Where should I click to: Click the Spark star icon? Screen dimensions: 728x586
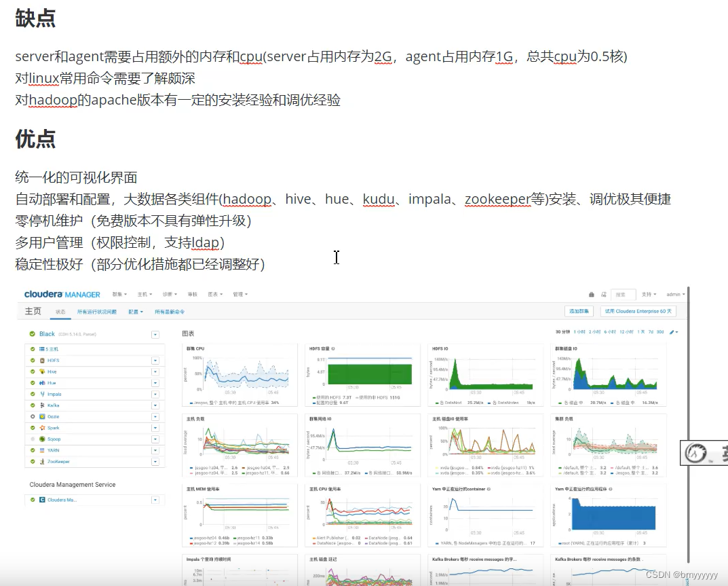tap(42, 428)
